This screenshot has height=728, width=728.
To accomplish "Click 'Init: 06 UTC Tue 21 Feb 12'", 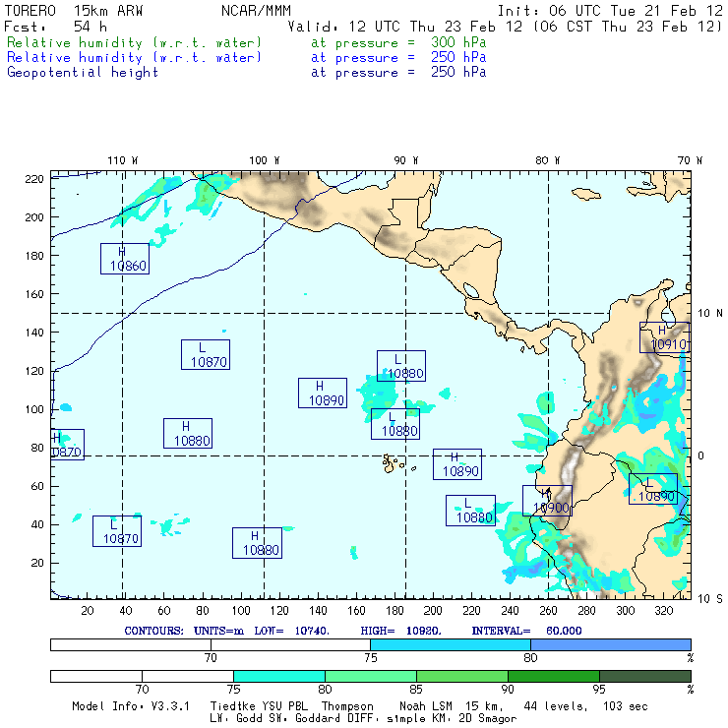I will click(610, 11).
